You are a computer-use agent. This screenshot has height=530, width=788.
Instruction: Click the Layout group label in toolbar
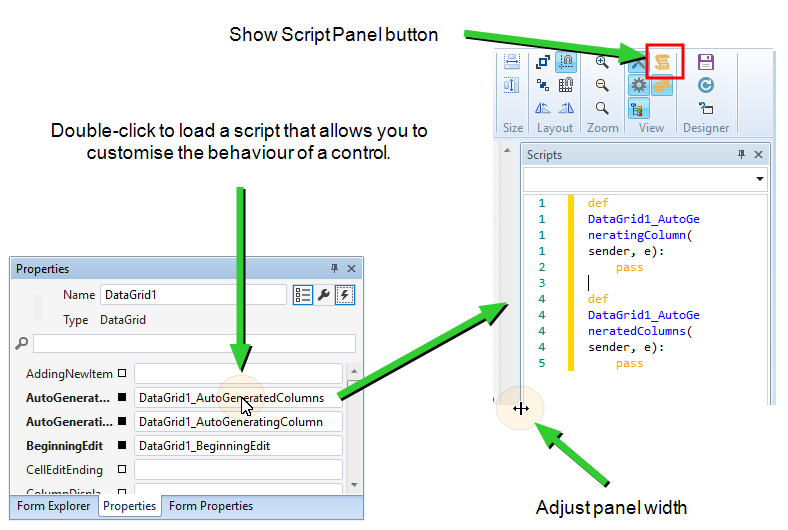pos(555,128)
